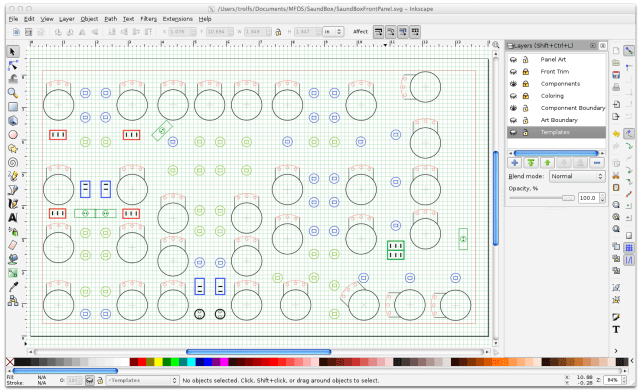Select the Tweak objects tool

(x=13, y=79)
